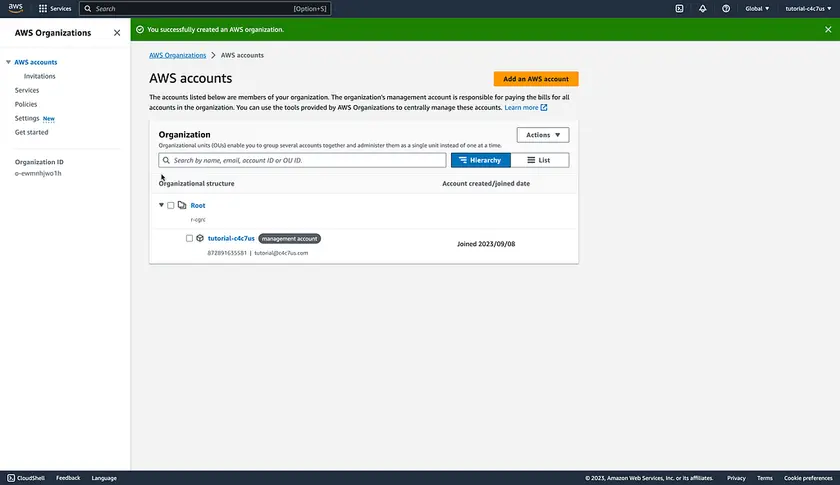Open Get started in the sidebar
This screenshot has height=485, width=840.
point(32,132)
